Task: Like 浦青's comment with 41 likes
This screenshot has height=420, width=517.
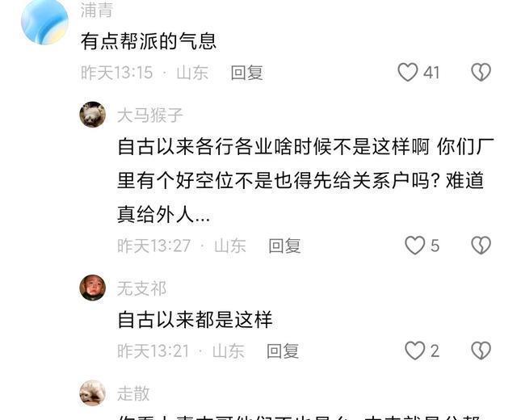Action: tap(408, 72)
